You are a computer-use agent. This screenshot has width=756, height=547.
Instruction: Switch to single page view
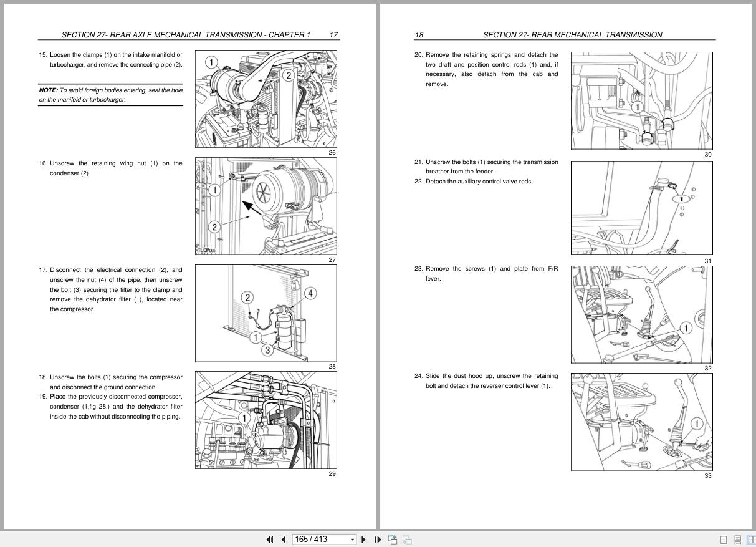724,540
